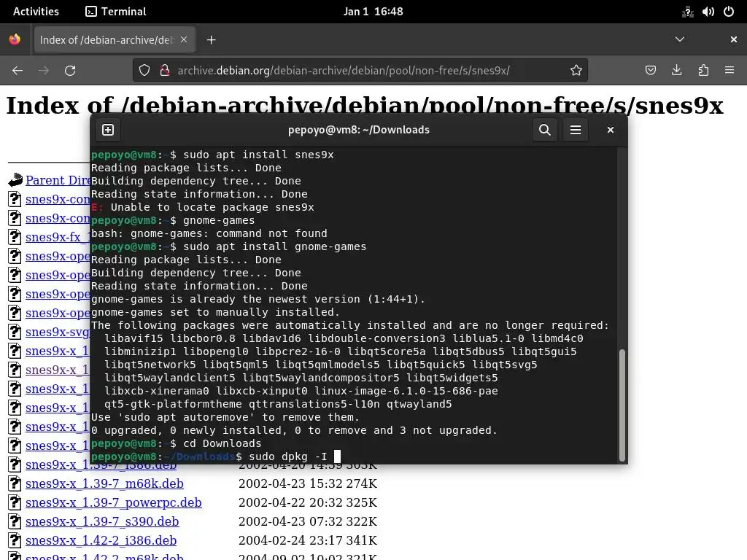Open a new terminal tab with the plus icon
This screenshot has width=747, height=560.
pyautogui.click(x=108, y=130)
